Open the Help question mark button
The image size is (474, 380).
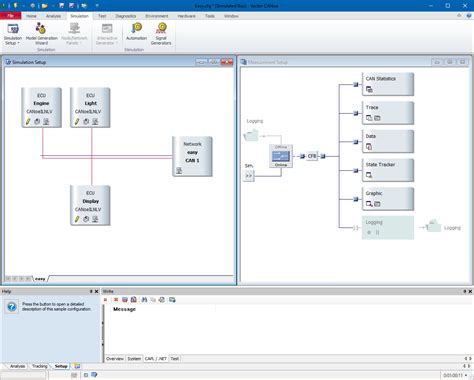pyautogui.click(x=12, y=307)
